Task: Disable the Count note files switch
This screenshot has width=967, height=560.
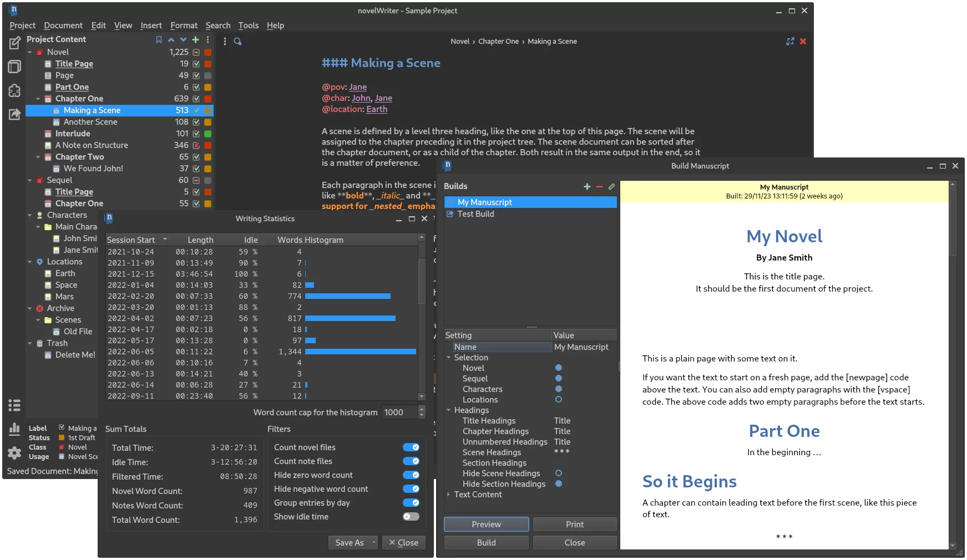Action: coord(411,461)
